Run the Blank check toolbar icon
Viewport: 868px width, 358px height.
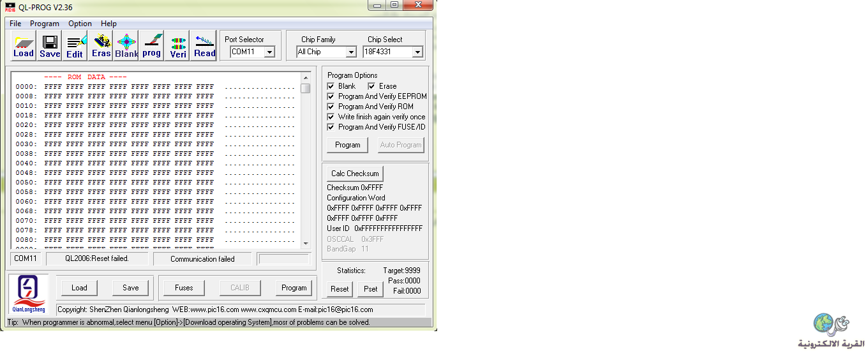click(x=126, y=46)
